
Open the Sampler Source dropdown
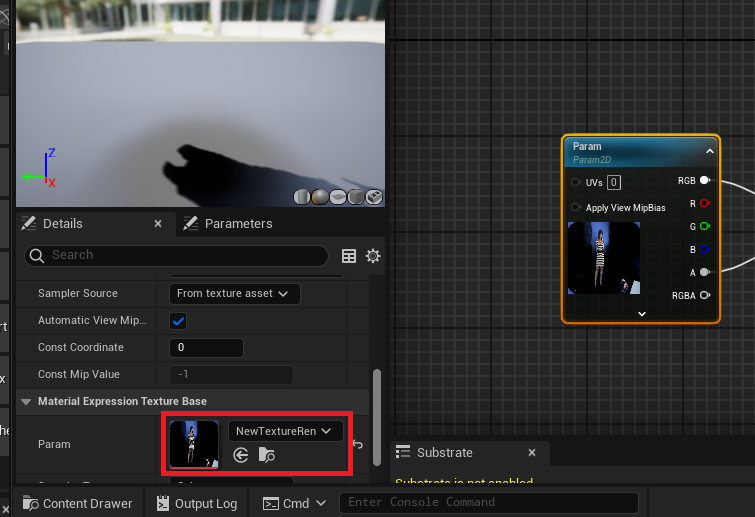tap(234, 294)
